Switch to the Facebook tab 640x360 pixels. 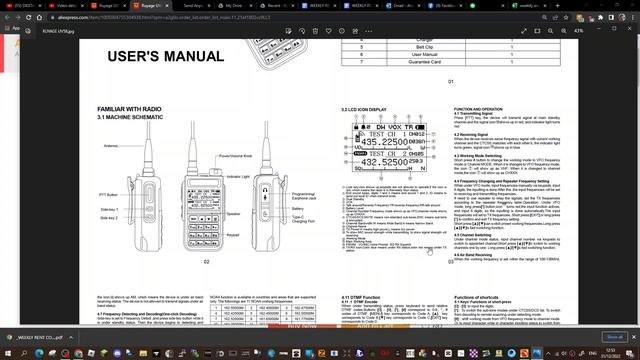click(444, 6)
